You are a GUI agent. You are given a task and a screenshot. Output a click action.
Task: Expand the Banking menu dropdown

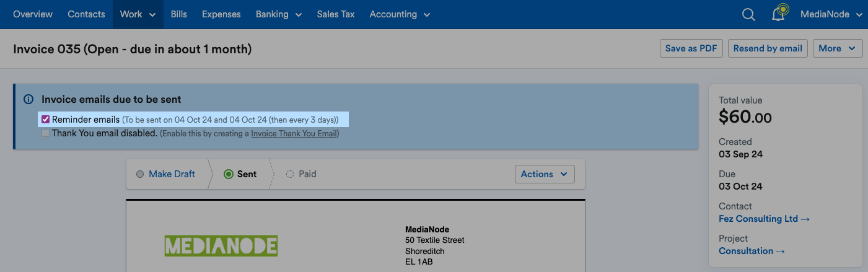[279, 14]
